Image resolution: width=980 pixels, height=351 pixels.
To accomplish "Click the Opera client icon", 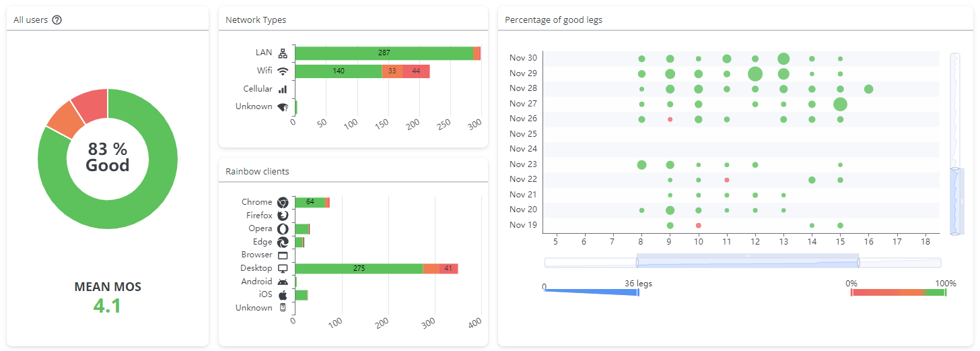I will pyautogui.click(x=283, y=229).
